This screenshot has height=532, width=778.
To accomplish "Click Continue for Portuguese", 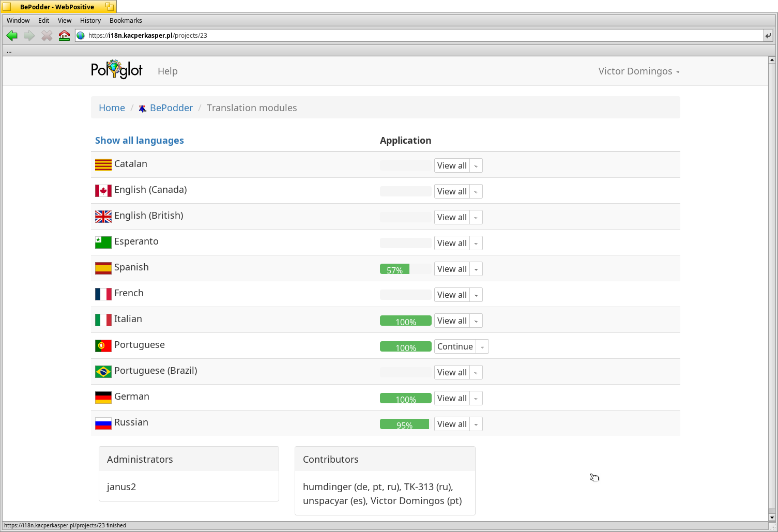I will 455,346.
